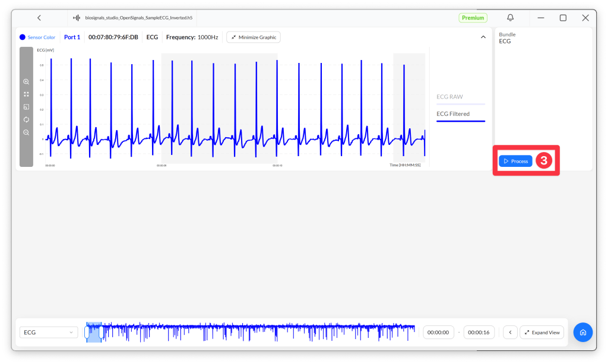This screenshot has width=608, height=364.
Task: Click the waveform file icon beside the filename
Action: point(77,18)
